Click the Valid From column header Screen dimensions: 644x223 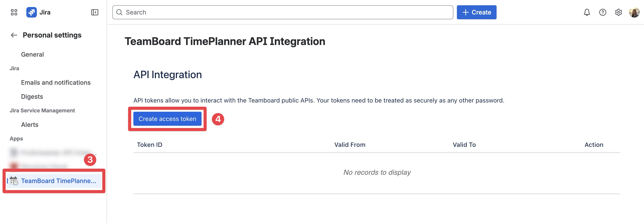coord(350,145)
